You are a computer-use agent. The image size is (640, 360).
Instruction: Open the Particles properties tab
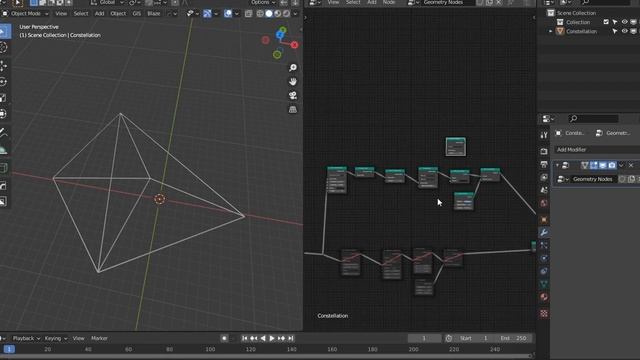click(x=544, y=245)
